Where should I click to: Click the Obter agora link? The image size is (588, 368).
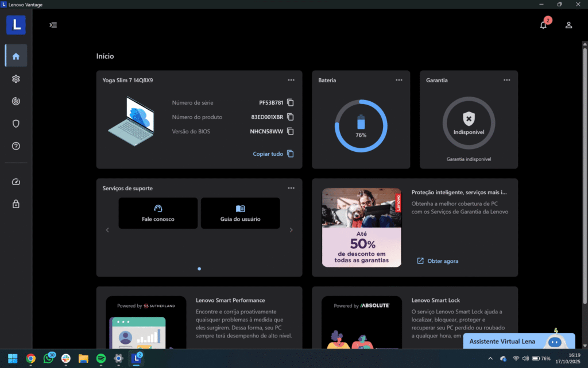click(438, 261)
